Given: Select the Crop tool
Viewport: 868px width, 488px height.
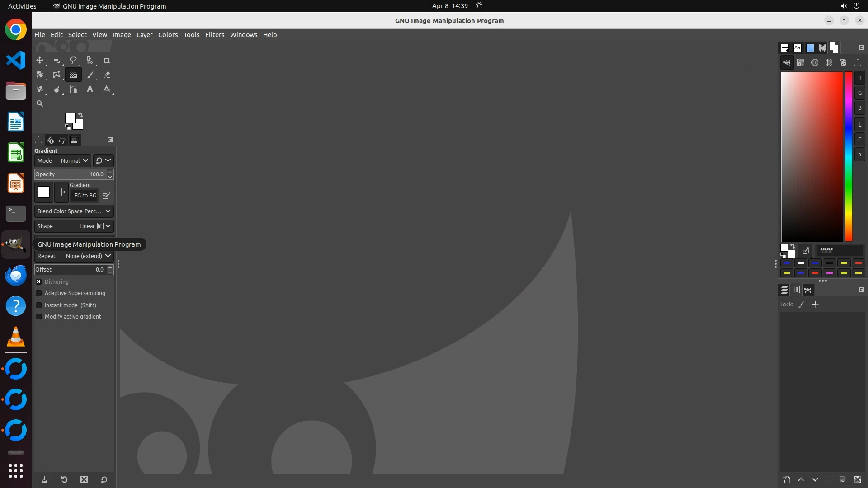Looking at the screenshot, I should click(107, 60).
